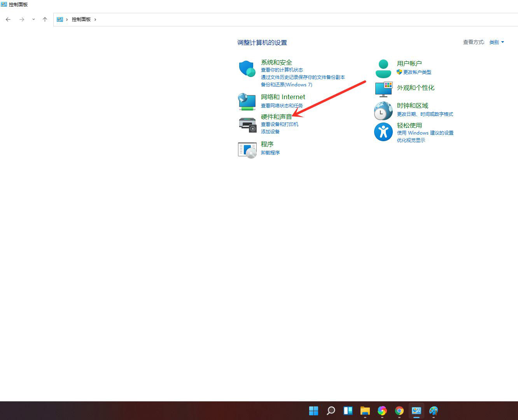Open the Windows Start menu
Screen dimensions: 518x420
(313, 411)
